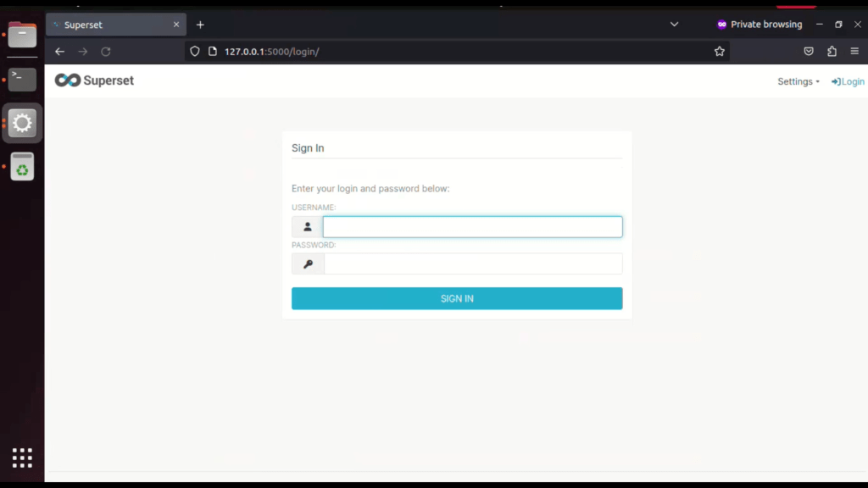Expand the list all tabs chevron

click(674, 25)
